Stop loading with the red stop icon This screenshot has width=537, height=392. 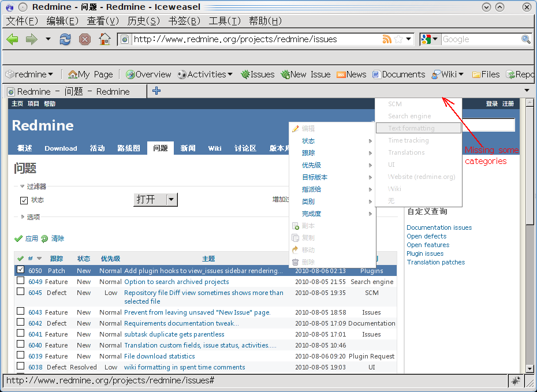pyautogui.click(x=84, y=39)
